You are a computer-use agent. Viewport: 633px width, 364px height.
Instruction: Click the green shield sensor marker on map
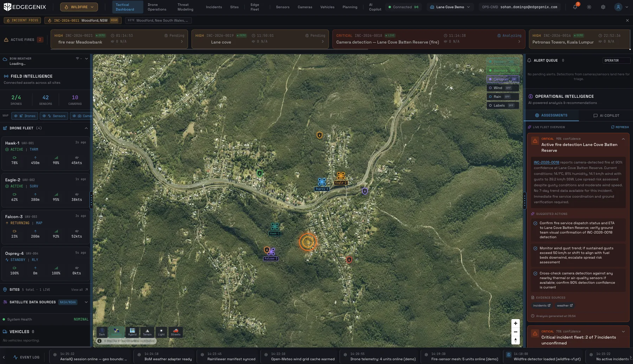coord(260,173)
